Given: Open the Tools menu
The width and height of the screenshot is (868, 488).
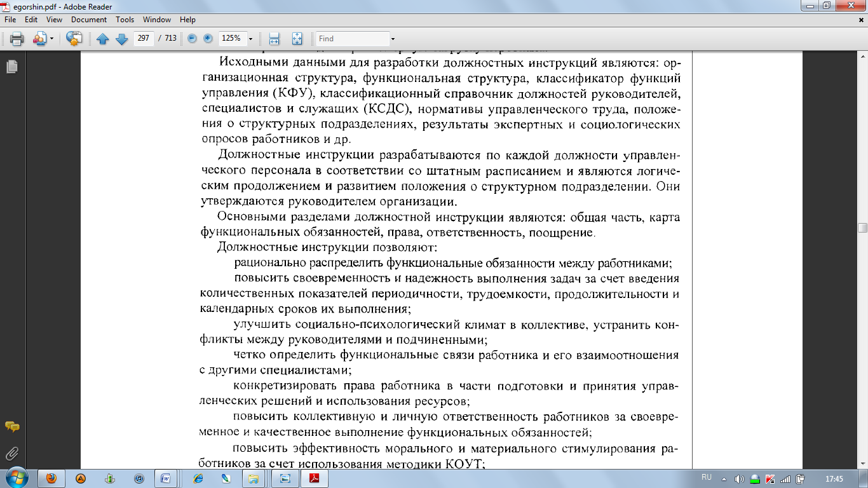Looking at the screenshot, I should coord(125,20).
